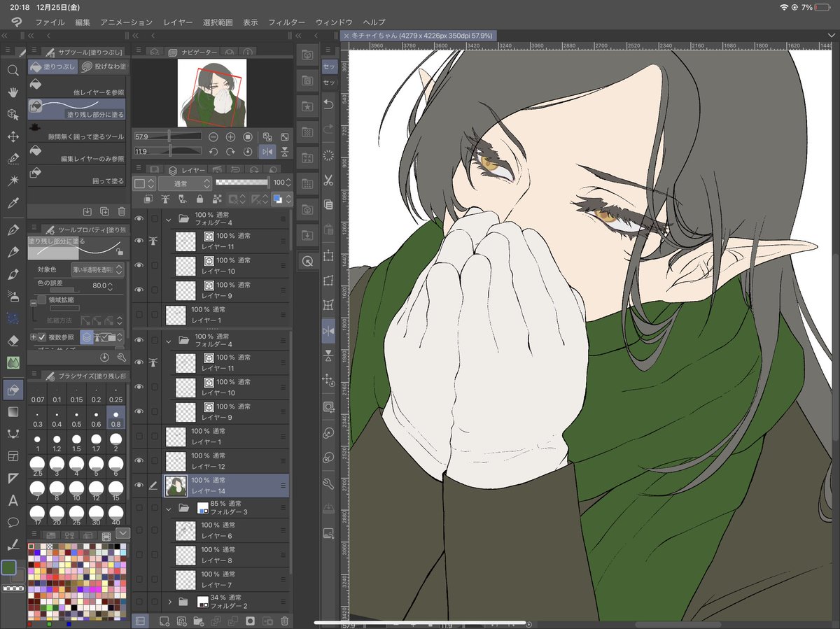Screen dimensions: 840x629
Task: Click the scissors Cut icon
Action: pyautogui.click(x=328, y=180)
